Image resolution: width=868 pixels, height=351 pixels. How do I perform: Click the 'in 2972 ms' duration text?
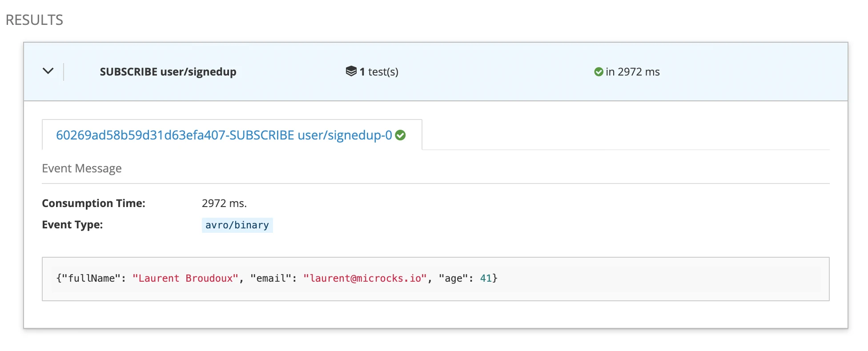[x=632, y=72]
